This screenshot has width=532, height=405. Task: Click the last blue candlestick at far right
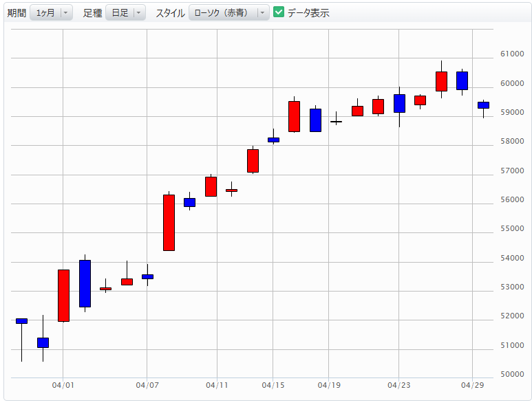tap(483, 105)
